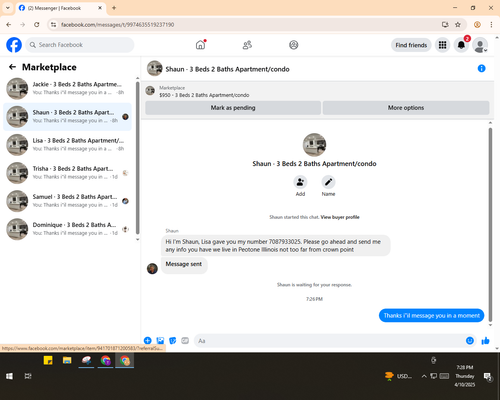The width and height of the screenshot is (500, 400).
Task: Select the Messenger | Facebook tab
Action: point(61,8)
